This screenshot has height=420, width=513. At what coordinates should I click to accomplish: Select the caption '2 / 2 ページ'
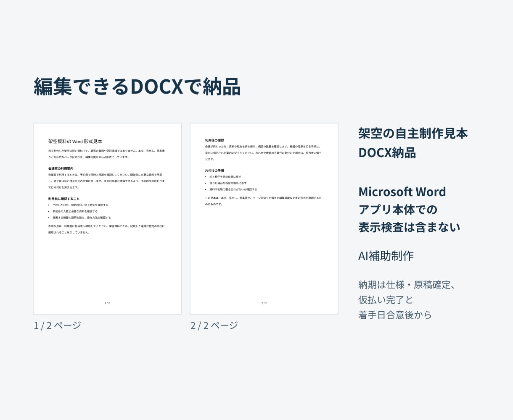214,325
